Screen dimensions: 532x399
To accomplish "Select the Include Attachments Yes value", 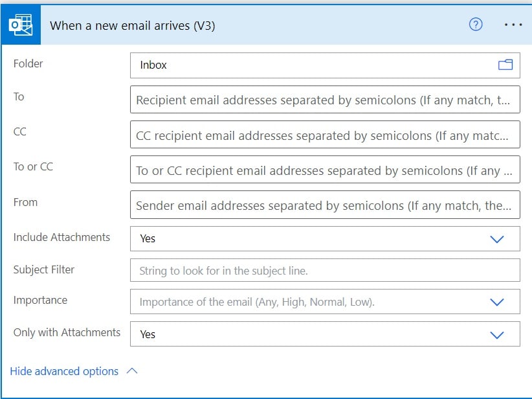I will coord(148,239).
